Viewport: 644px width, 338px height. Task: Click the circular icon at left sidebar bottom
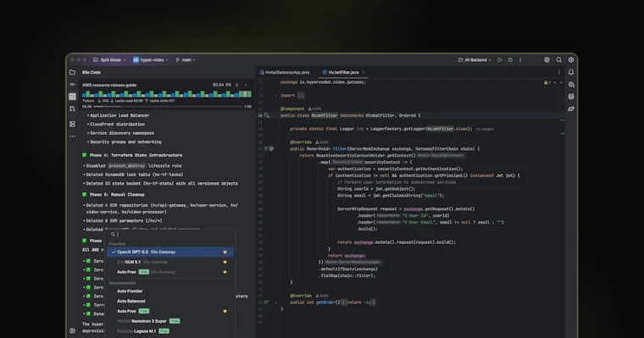click(72, 330)
